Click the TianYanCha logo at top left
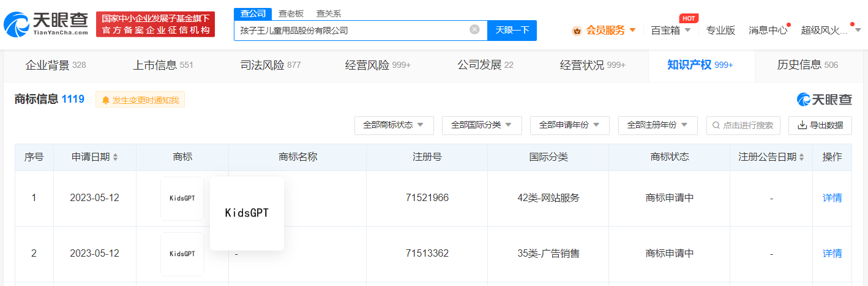 46,24
